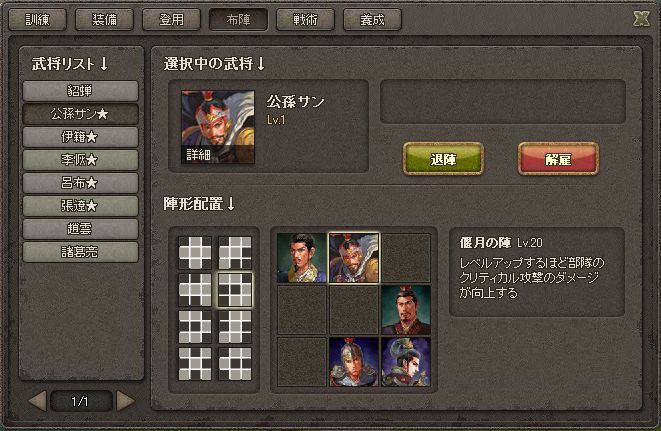The width and height of the screenshot is (661, 431).
Task: Go to the previous general list page
Action: pos(38,401)
